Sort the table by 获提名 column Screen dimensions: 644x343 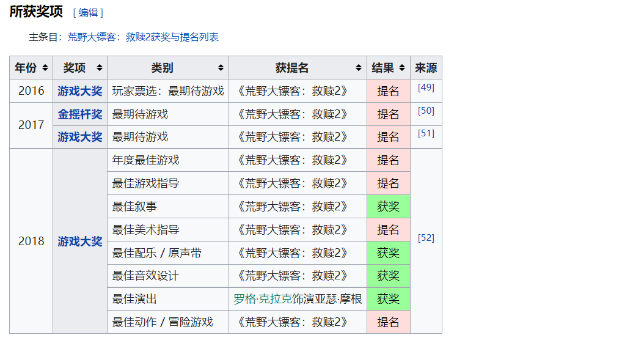(359, 68)
